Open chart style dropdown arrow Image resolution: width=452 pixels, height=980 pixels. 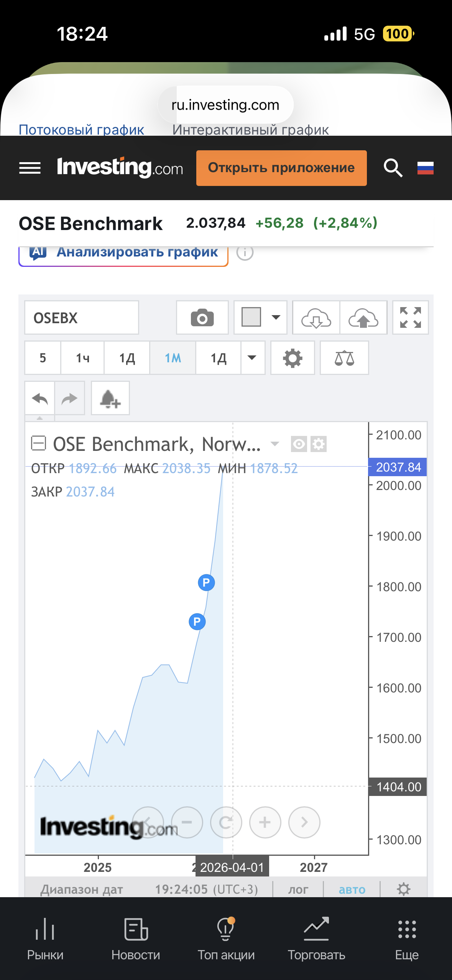pos(276,317)
